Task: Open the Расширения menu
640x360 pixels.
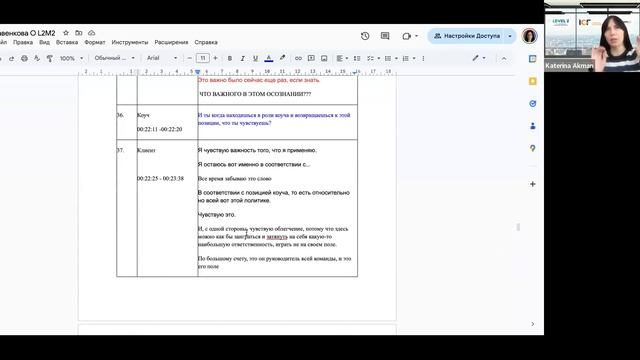Action: click(171, 42)
